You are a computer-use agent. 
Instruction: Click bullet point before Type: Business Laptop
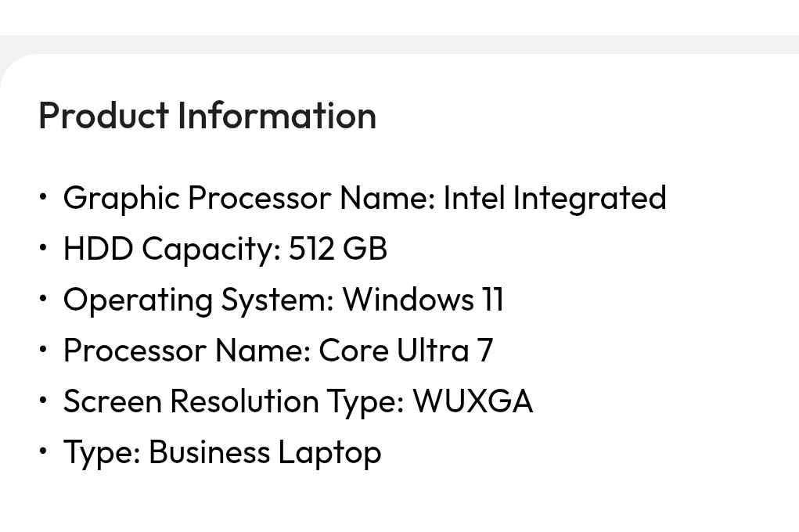coord(43,451)
